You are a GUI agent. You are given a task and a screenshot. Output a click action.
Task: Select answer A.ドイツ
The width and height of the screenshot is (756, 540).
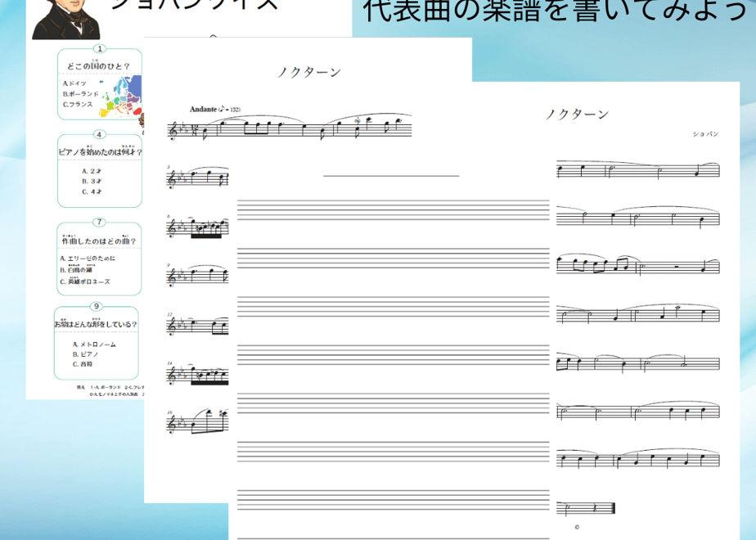tap(74, 83)
